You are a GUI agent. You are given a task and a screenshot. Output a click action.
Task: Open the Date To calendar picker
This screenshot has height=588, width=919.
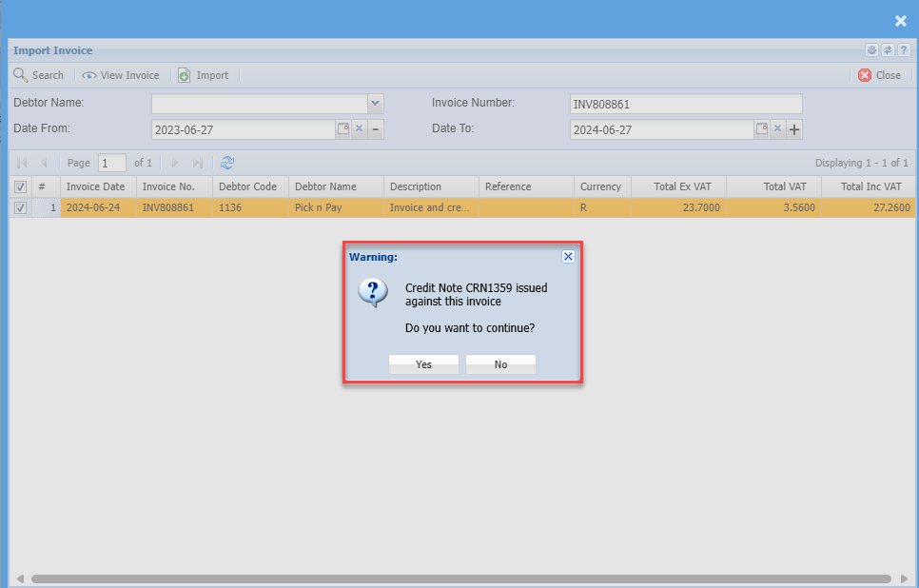point(762,129)
